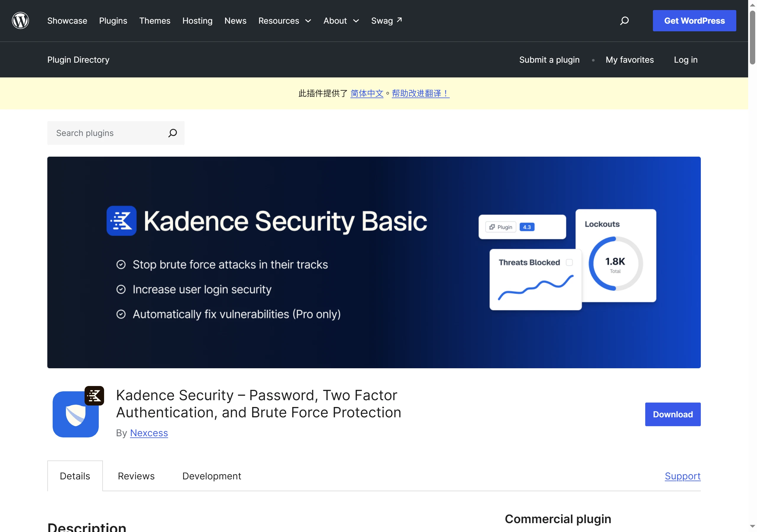Image resolution: width=757 pixels, height=532 pixels.
Task: Click the WordPress logo icon
Action: point(20,20)
